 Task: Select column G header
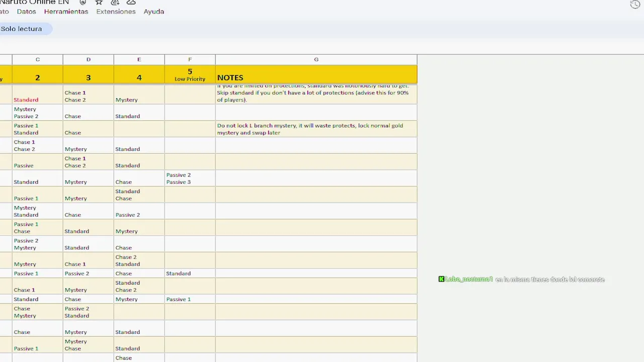click(x=316, y=59)
